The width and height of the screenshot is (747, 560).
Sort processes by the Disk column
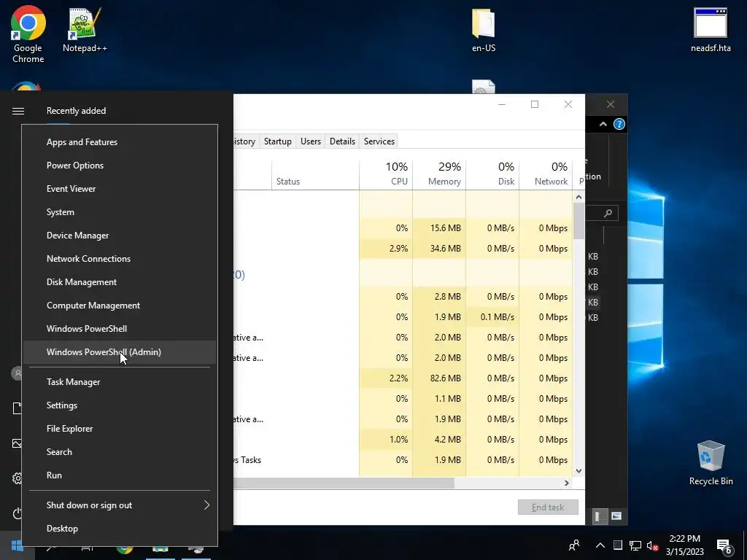click(492, 174)
